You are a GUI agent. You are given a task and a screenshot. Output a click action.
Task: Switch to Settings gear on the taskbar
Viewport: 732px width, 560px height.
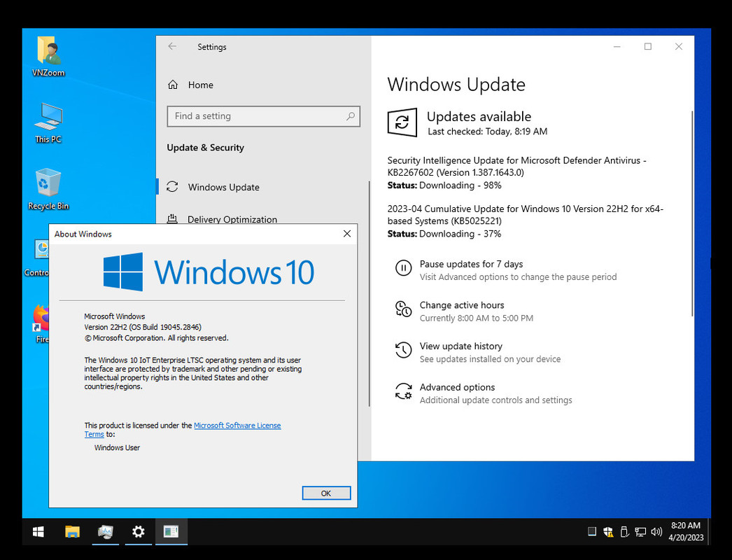coord(138,531)
